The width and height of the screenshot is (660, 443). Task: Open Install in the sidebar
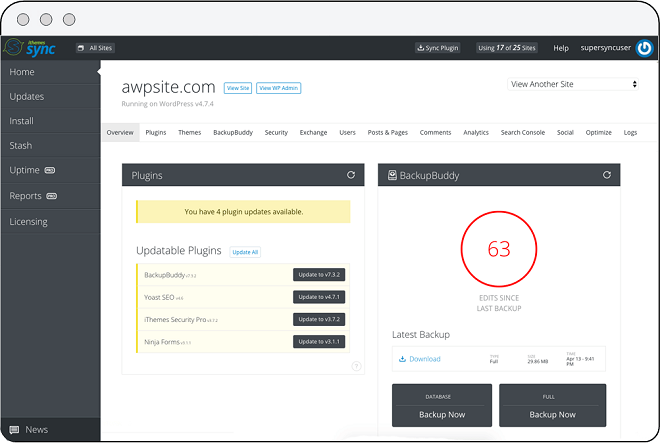(x=51, y=121)
